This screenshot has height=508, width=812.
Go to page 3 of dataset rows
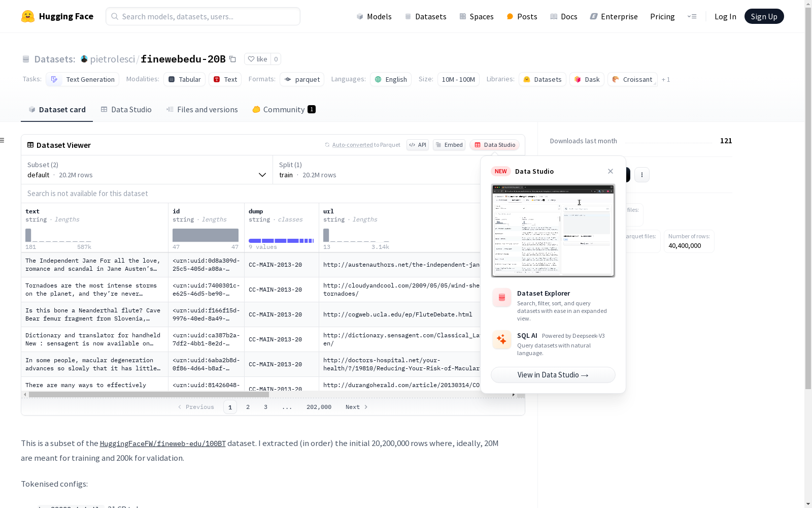pos(265,407)
